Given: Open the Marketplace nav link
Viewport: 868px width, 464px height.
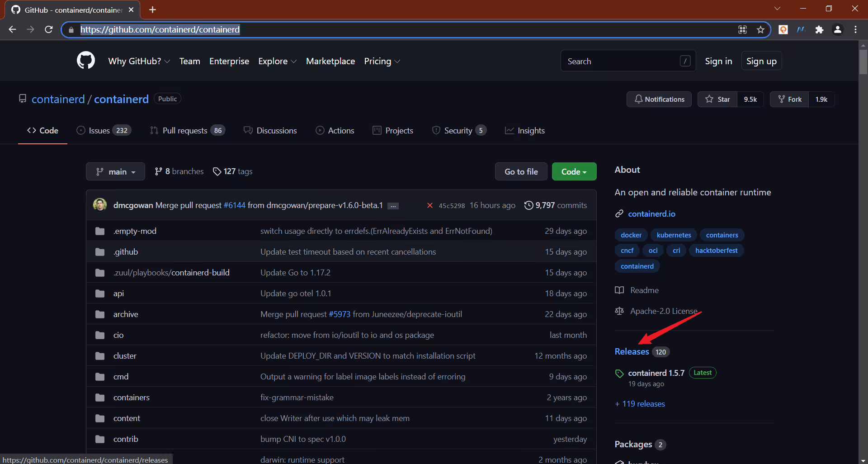Looking at the screenshot, I should [x=330, y=61].
